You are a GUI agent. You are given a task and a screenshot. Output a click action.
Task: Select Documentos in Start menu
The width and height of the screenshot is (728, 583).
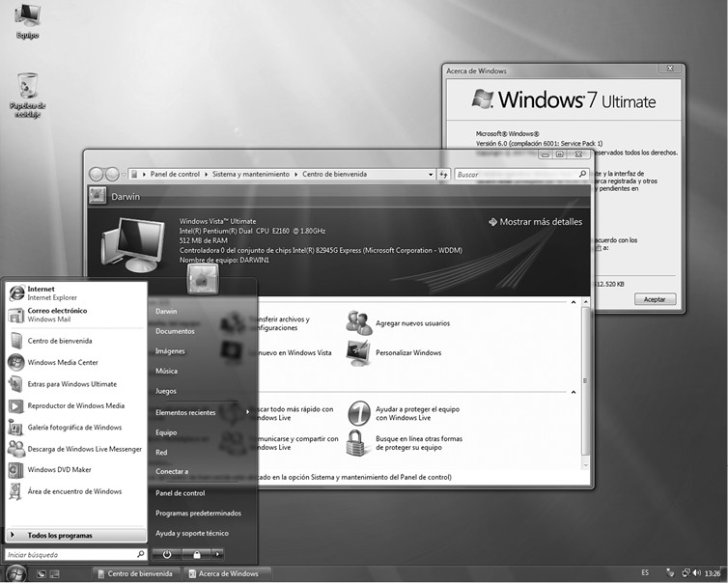(176, 331)
